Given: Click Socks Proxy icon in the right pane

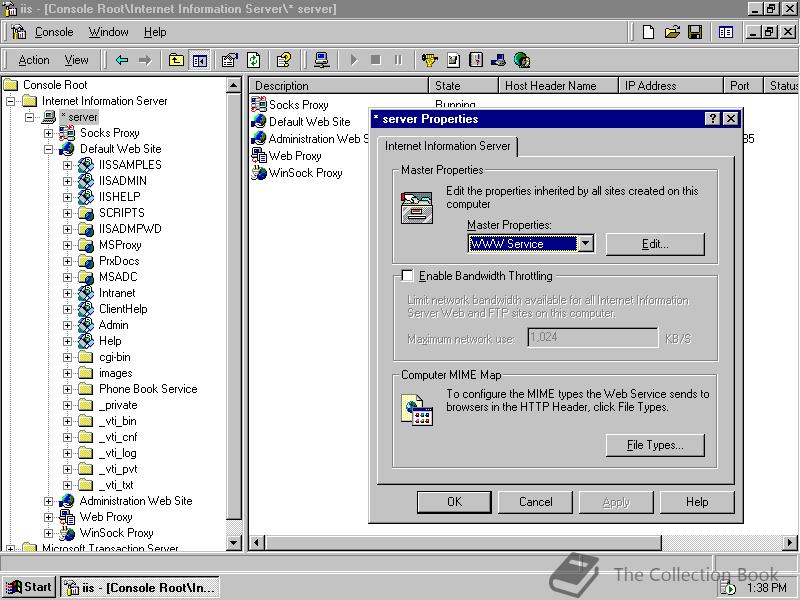Looking at the screenshot, I should [x=259, y=105].
